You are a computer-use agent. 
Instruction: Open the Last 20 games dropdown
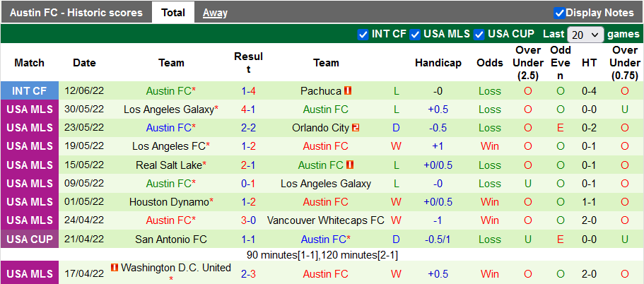(x=585, y=34)
